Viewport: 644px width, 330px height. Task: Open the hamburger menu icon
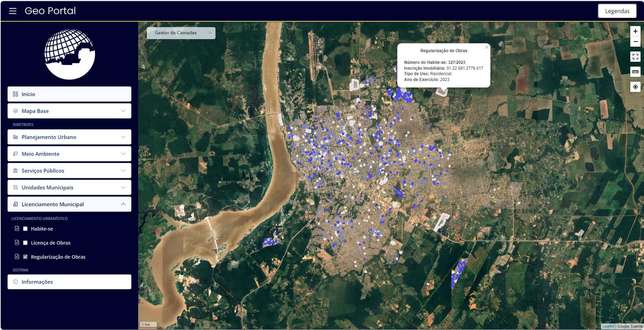click(13, 11)
